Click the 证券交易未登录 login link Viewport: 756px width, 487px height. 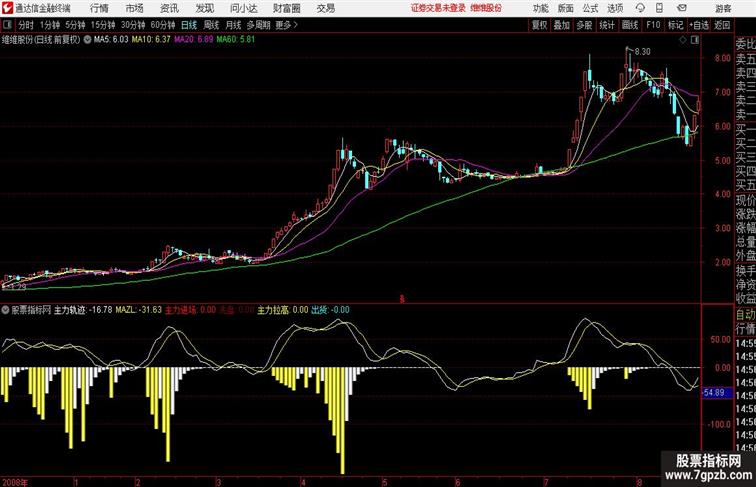coord(438,8)
